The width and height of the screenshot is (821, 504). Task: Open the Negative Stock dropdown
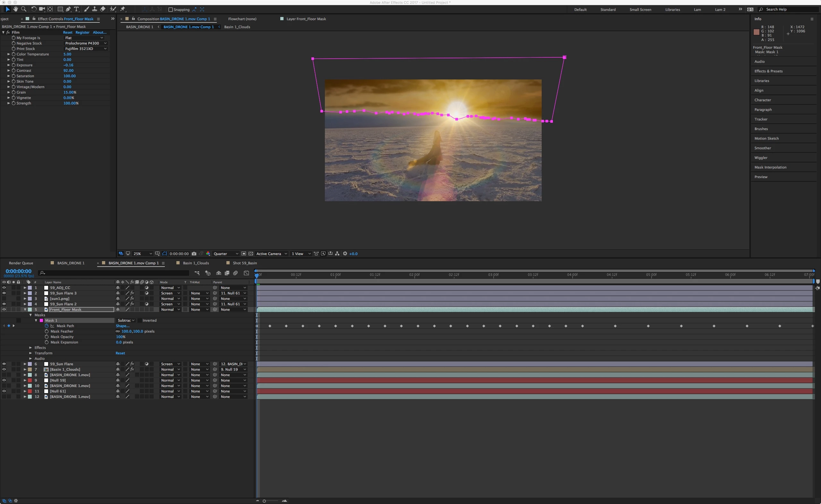tap(85, 43)
